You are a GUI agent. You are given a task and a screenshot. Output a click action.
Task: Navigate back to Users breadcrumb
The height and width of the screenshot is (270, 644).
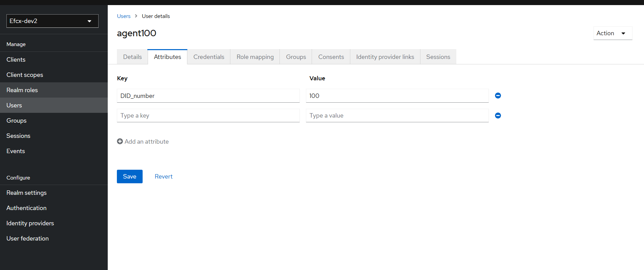pos(124,16)
